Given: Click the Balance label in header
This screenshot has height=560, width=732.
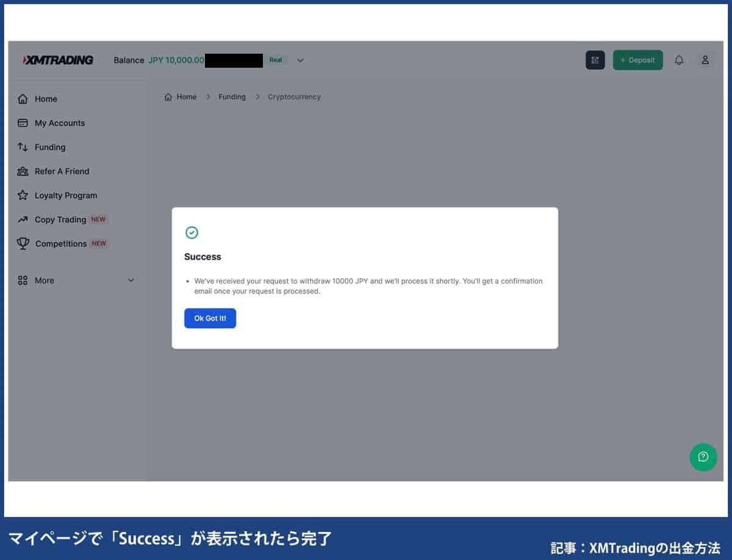Looking at the screenshot, I should (129, 60).
